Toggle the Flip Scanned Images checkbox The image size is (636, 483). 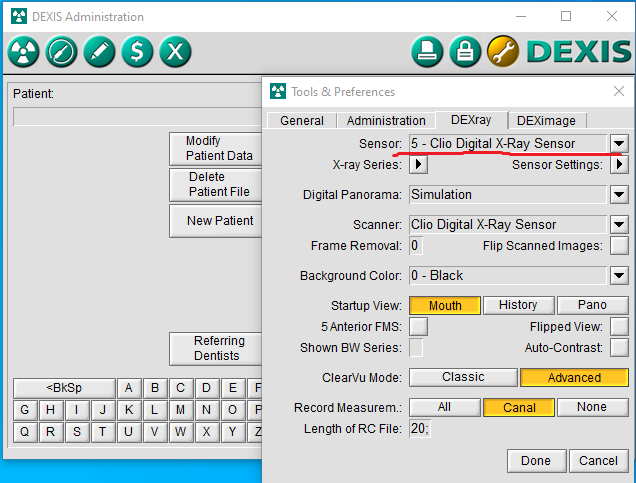[619, 246]
